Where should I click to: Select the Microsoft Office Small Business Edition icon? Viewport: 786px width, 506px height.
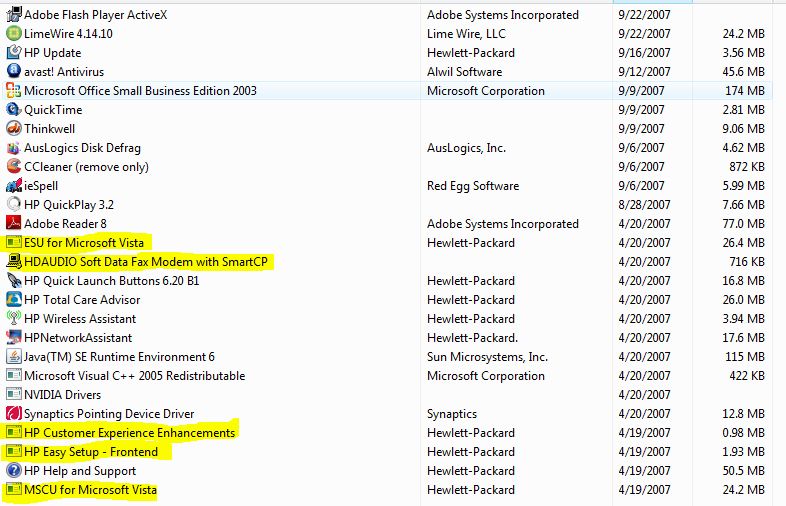[14, 91]
